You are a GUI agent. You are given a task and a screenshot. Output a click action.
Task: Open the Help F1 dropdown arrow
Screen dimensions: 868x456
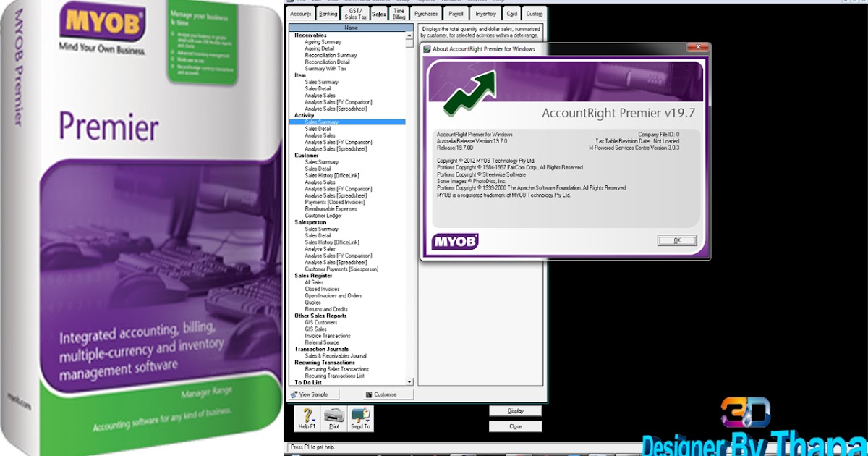point(314,420)
